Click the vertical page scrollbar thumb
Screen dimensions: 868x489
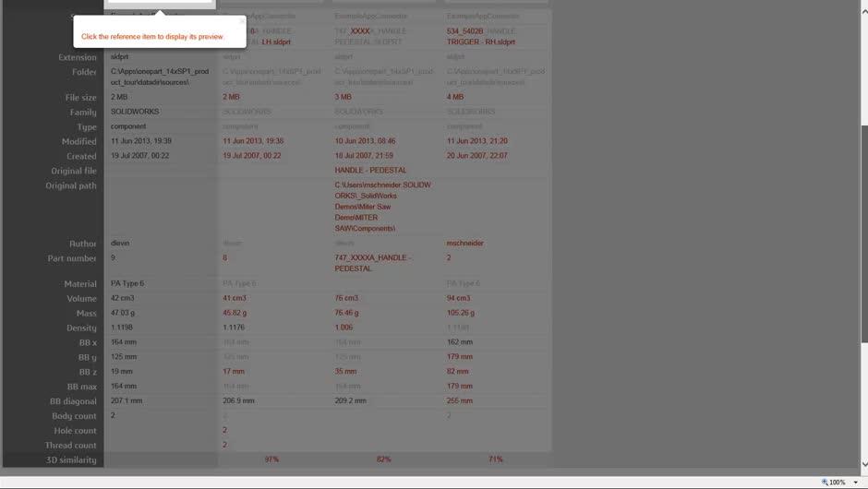coord(863,231)
